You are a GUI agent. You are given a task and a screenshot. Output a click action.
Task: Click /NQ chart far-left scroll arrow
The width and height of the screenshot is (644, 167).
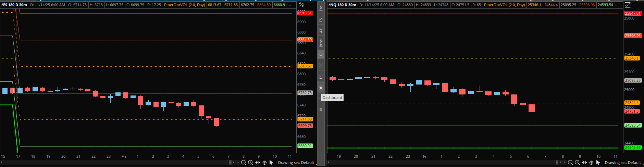click(x=329, y=162)
